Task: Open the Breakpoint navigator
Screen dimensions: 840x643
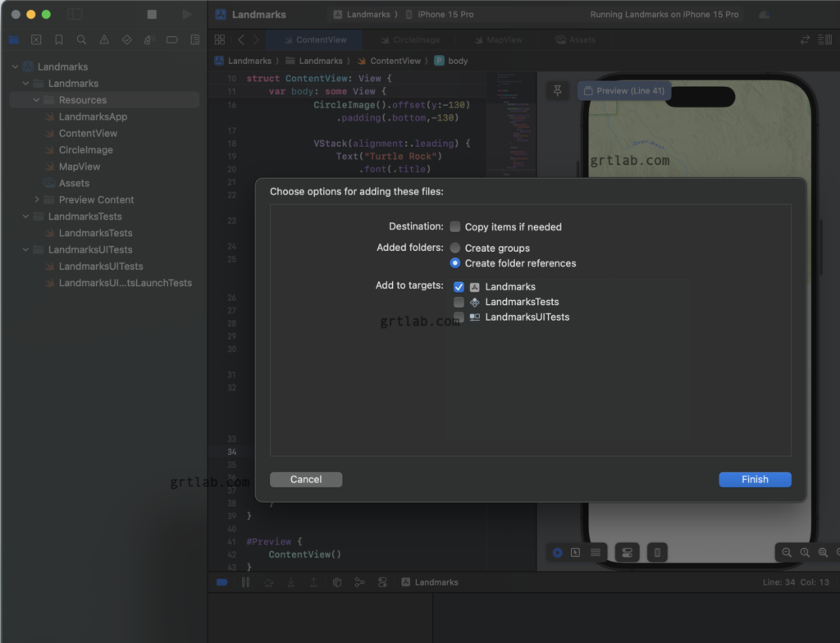Action: (173, 39)
